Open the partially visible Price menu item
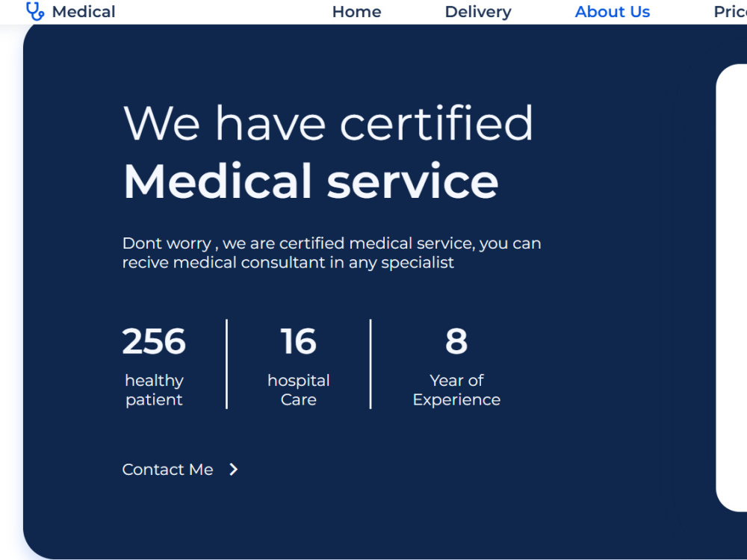This screenshot has height=560, width=747. point(730,12)
